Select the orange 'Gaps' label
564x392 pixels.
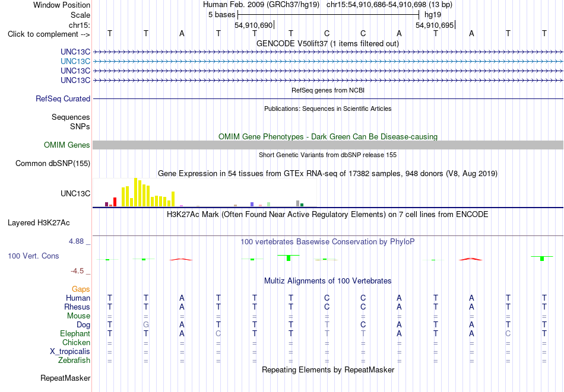[81, 289]
